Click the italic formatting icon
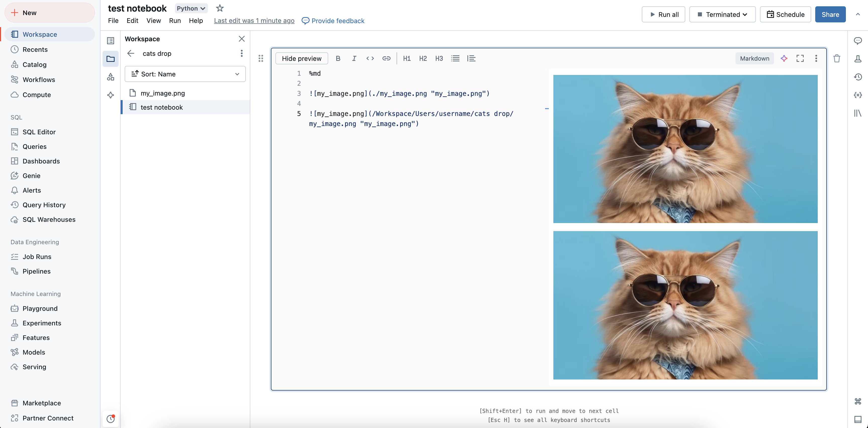Image resolution: width=868 pixels, height=428 pixels. 354,58
